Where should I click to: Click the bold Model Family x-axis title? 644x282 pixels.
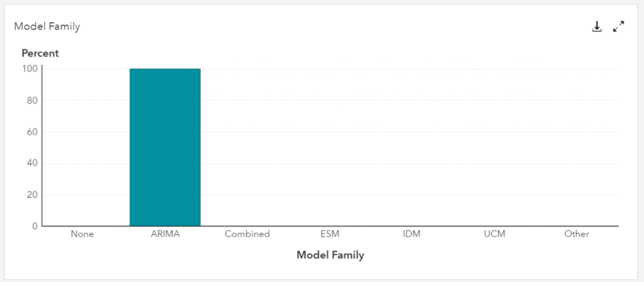(330, 255)
